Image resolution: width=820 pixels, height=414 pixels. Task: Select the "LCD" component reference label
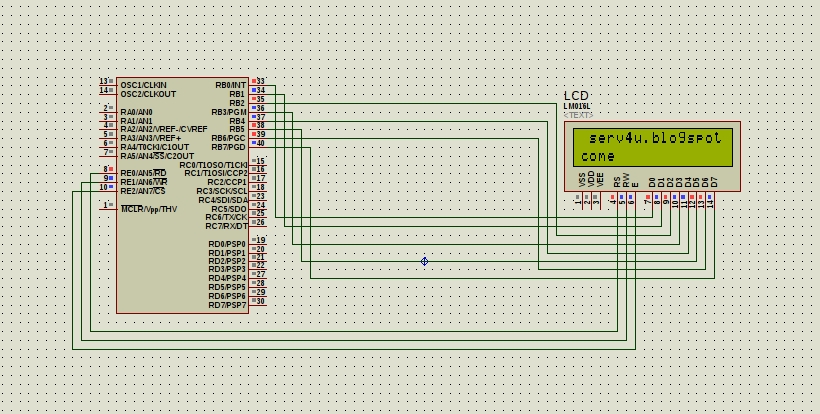tap(576, 96)
